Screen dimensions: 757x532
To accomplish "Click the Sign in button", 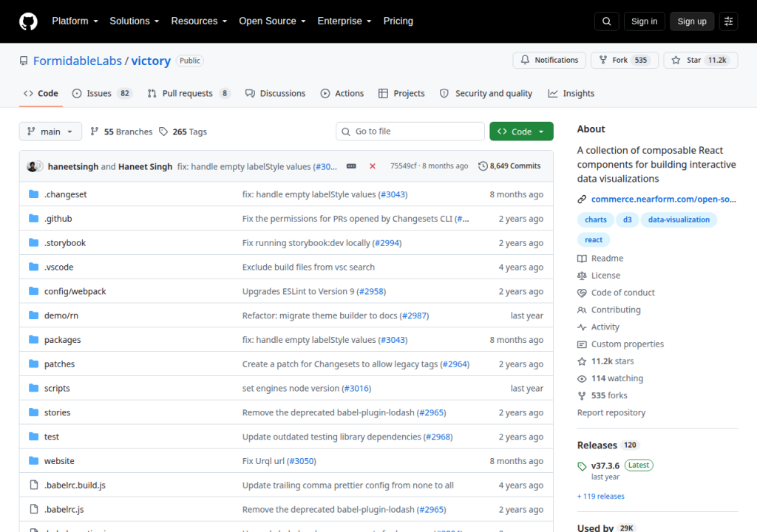I will coord(644,21).
